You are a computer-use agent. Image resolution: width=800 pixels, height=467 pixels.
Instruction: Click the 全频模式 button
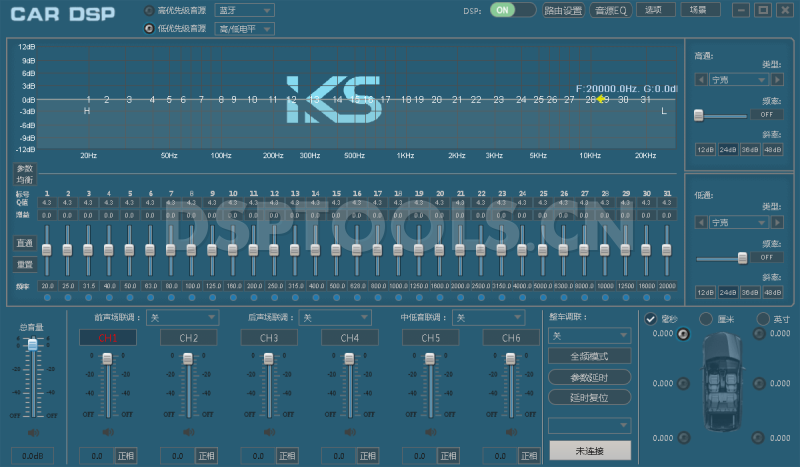pos(590,356)
